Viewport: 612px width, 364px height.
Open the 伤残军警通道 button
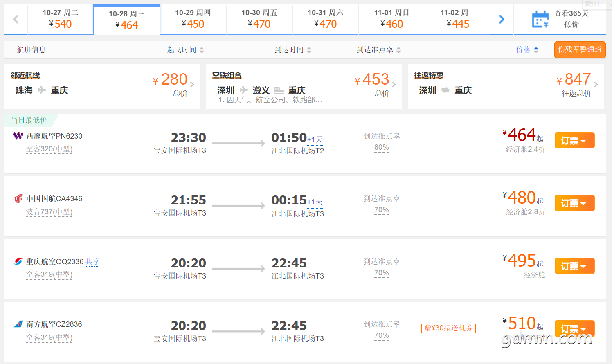(580, 50)
